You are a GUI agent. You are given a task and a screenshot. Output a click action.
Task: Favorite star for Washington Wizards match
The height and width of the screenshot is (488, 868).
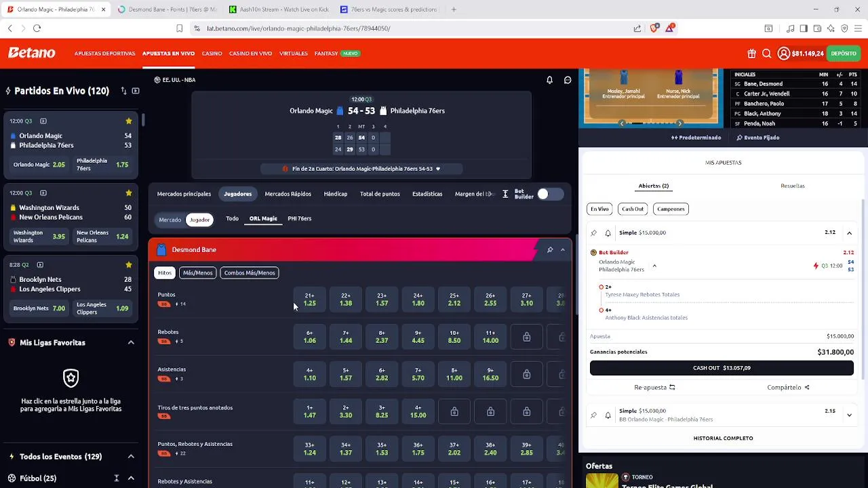(128, 192)
